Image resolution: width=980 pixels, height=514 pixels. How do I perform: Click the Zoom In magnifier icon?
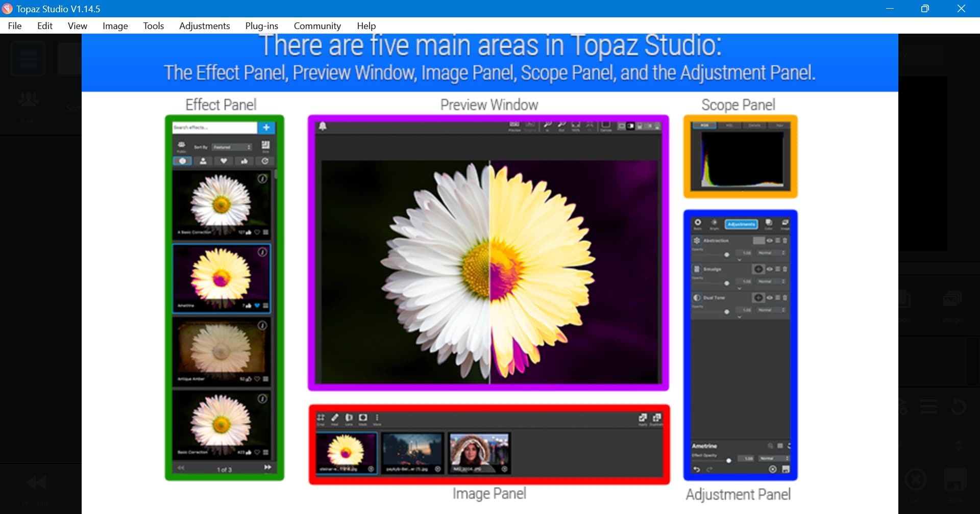point(547,125)
